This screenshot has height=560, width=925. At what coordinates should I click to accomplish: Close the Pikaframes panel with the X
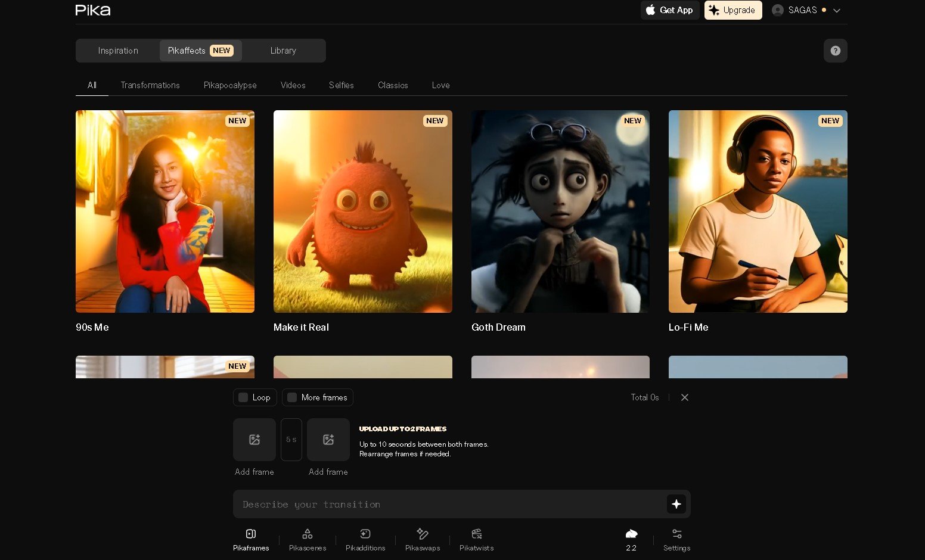tap(685, 397)
